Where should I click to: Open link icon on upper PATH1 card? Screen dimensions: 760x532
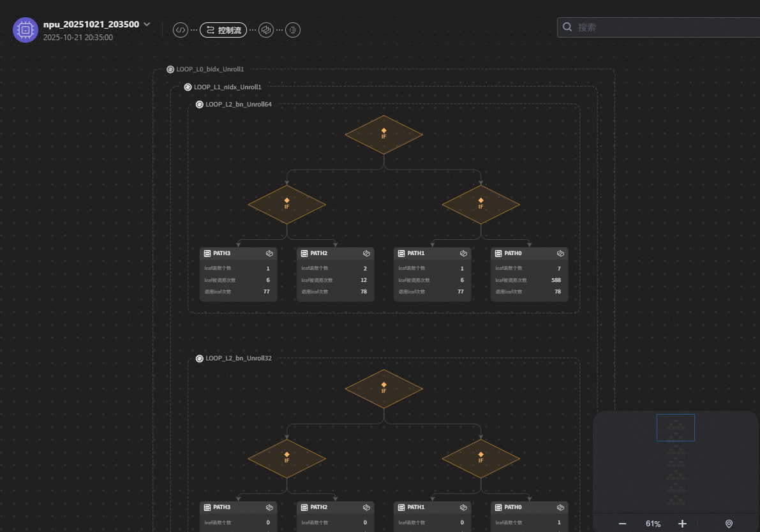coord(464,253)
